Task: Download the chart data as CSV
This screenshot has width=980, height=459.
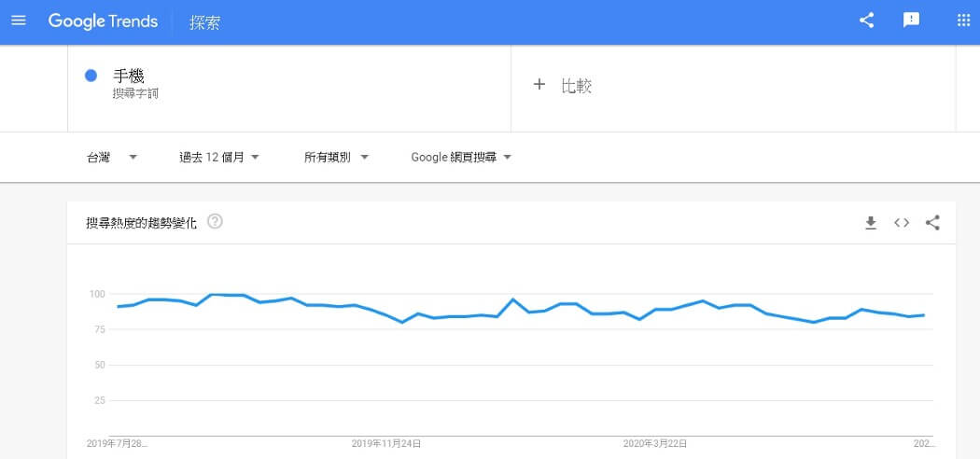Action: pos(871,222)
